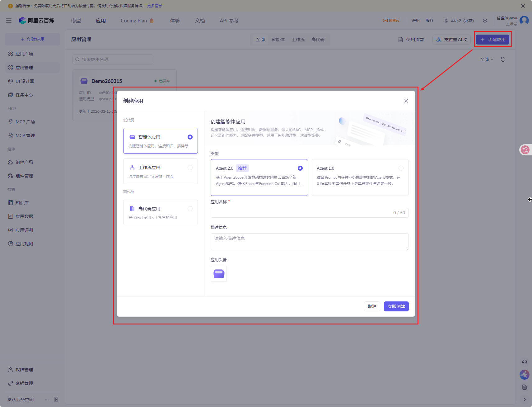Click the 取消 button in dialog

372,306
